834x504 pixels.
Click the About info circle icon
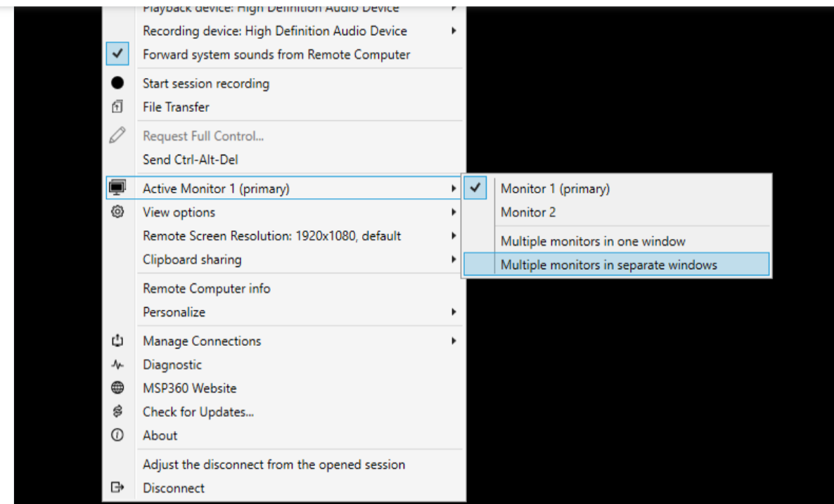[117, 435]
